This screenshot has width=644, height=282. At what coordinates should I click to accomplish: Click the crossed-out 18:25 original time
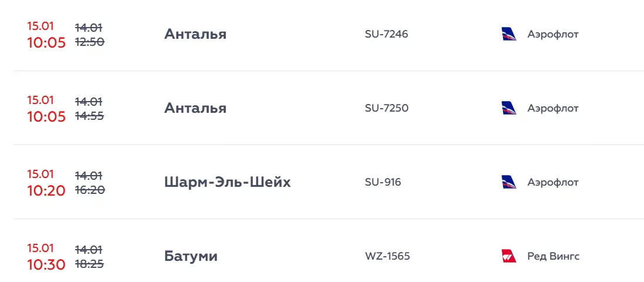point(89,264)
